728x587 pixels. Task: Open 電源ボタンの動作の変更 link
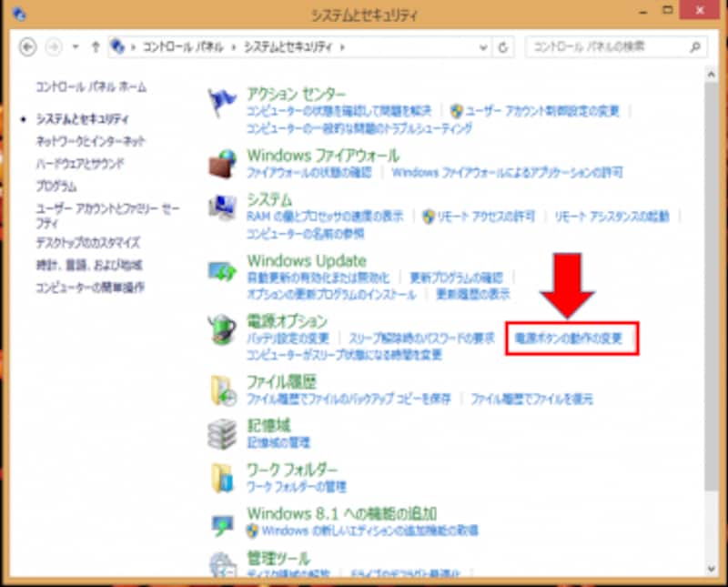click(568, 339)
